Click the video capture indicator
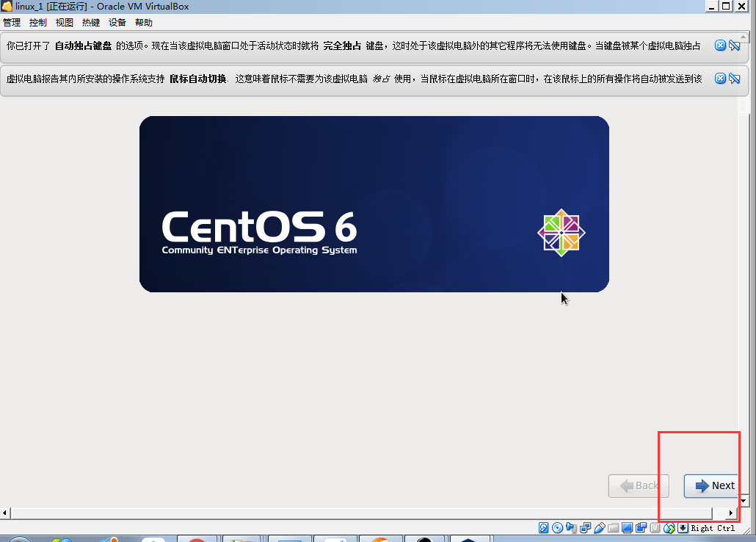Viewport: 756px width, 542px height. pyautogui.click(x=641, y=527)
